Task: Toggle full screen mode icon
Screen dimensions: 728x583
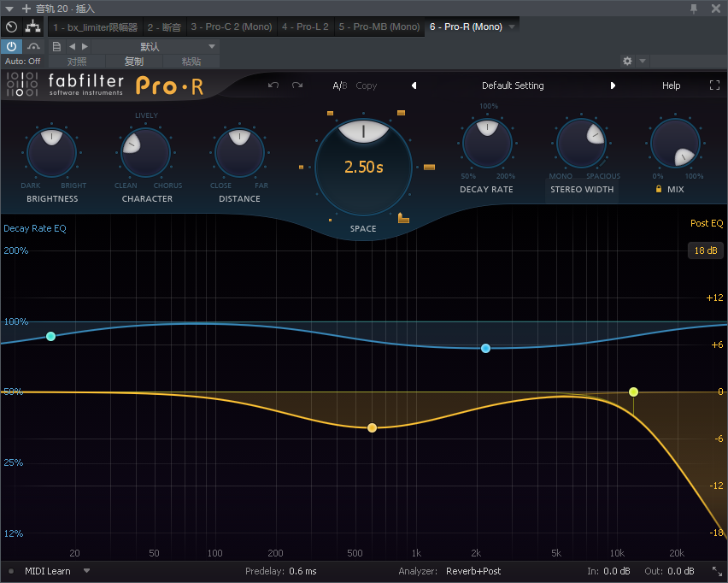Action: pyautogui.click(x=714, y=85)
